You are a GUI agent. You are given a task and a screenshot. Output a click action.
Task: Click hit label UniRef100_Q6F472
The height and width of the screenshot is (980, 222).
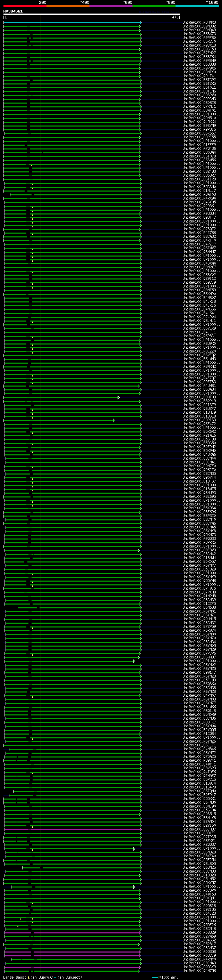point(199,424)
